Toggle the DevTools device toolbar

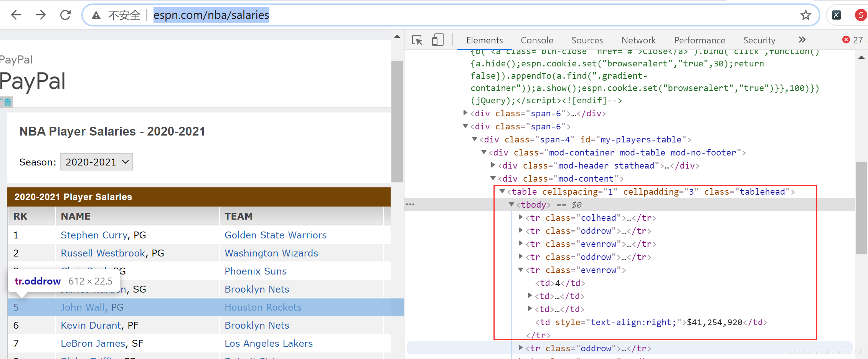click(x=438, y=40)
